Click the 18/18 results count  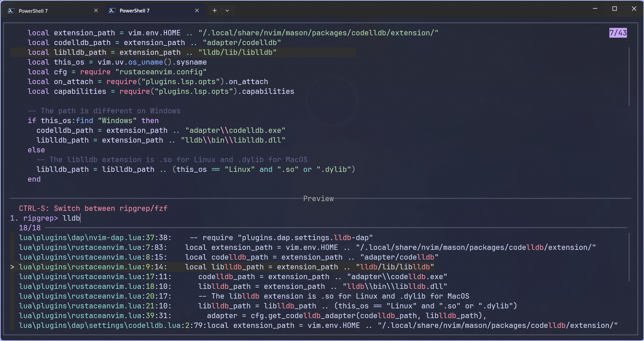(29, 228)
